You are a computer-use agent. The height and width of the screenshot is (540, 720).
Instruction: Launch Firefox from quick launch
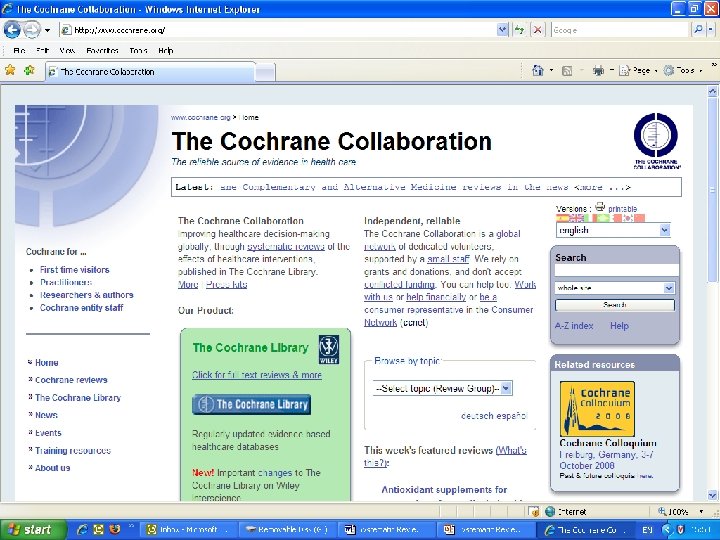click(x=114, y=529)
